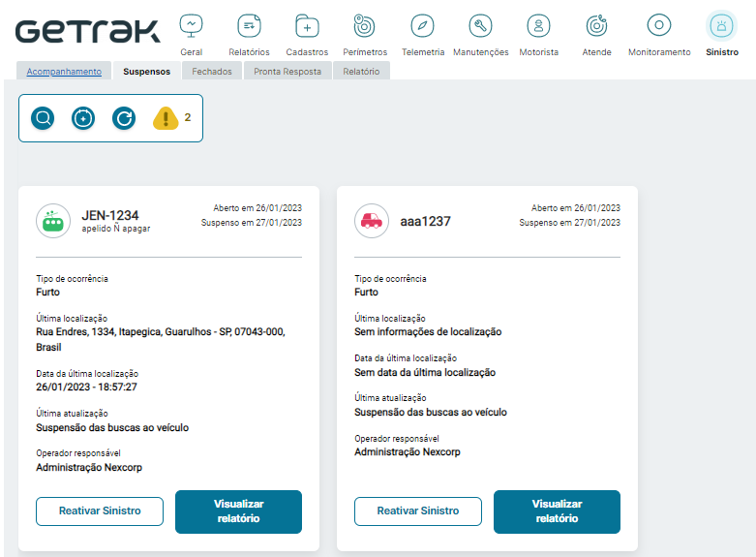Open the Manutenções wrench icon
The image size is (756, 557).
tap(480, 26)
